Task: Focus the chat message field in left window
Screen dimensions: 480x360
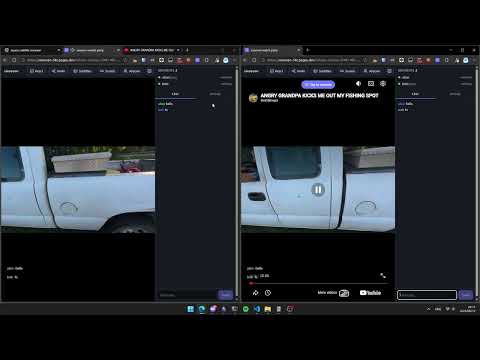Action: pos(187,295)
